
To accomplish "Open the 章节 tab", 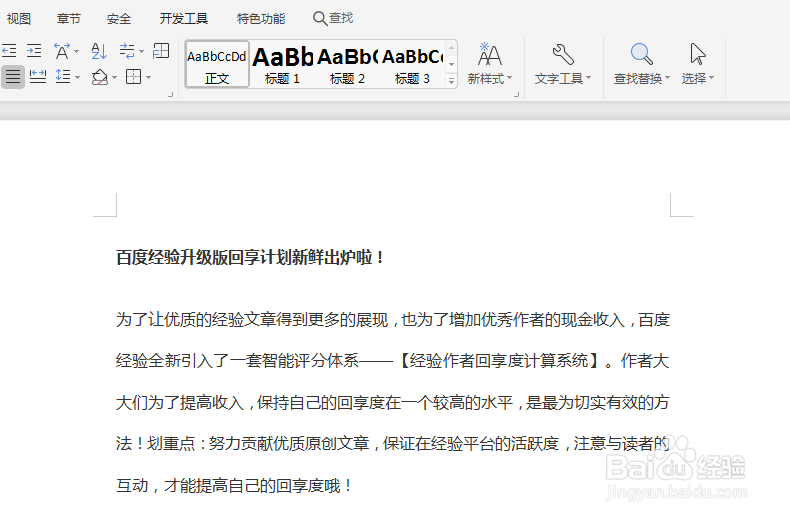I will (69, 19).
